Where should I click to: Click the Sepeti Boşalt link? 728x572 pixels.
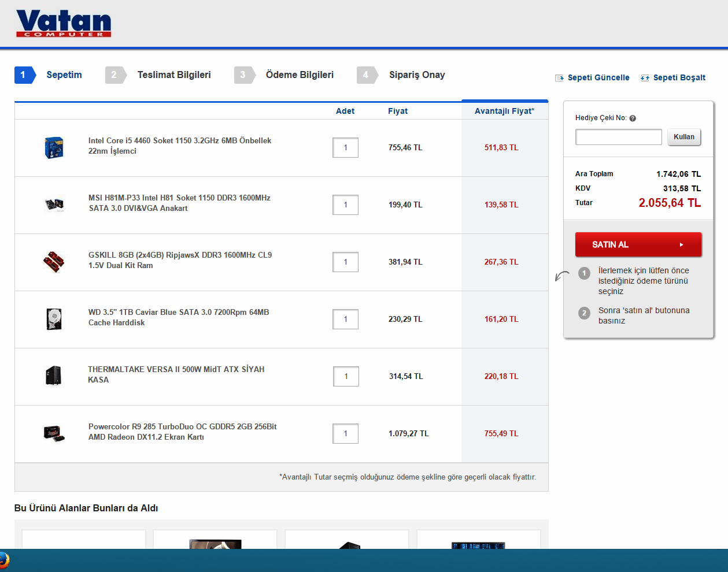[x=679, y=77]
